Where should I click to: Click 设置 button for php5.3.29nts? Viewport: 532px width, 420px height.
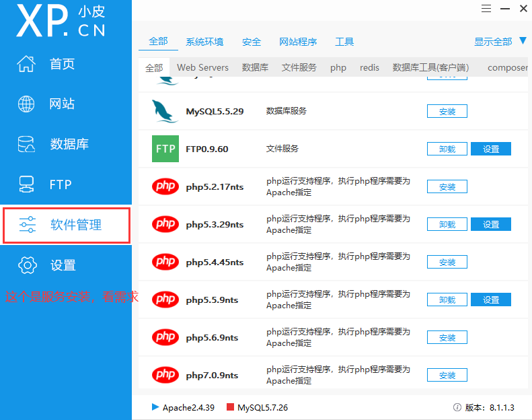click(490, 224)
